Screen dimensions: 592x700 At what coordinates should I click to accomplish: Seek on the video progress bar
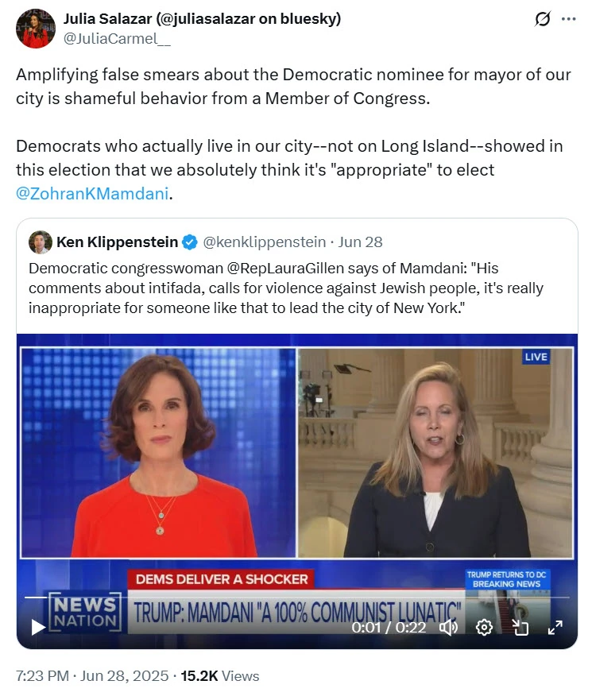point(297,597)
